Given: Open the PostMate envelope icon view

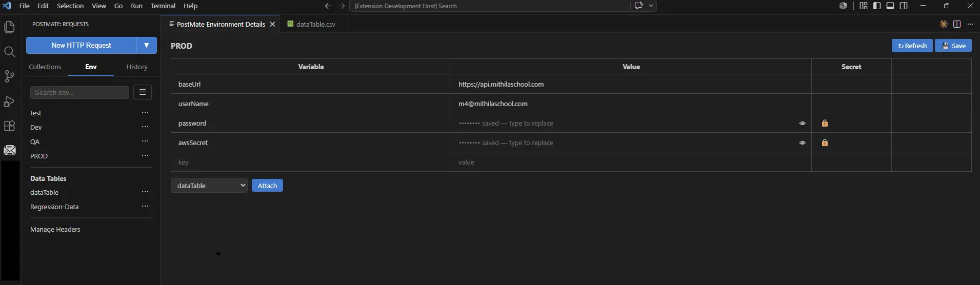Looking at the screenshot, I should [9, 150].
